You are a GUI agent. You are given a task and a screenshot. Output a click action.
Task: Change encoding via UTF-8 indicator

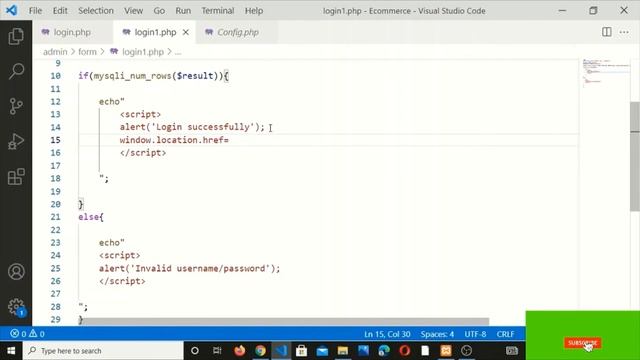[x=475, y=334]
